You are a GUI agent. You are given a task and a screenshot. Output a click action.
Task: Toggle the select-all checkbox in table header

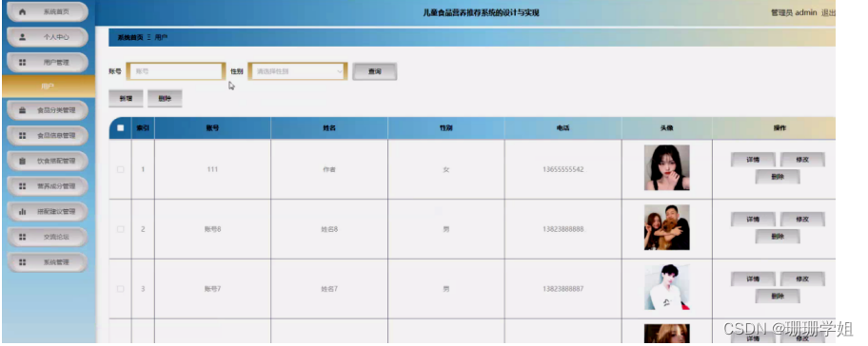(120, 127)
